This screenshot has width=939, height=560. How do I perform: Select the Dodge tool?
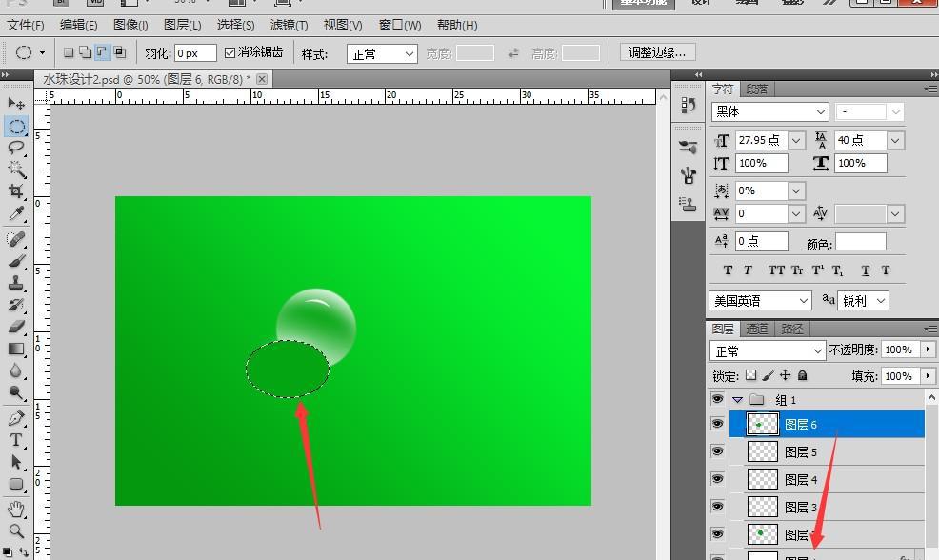(16, 392)
